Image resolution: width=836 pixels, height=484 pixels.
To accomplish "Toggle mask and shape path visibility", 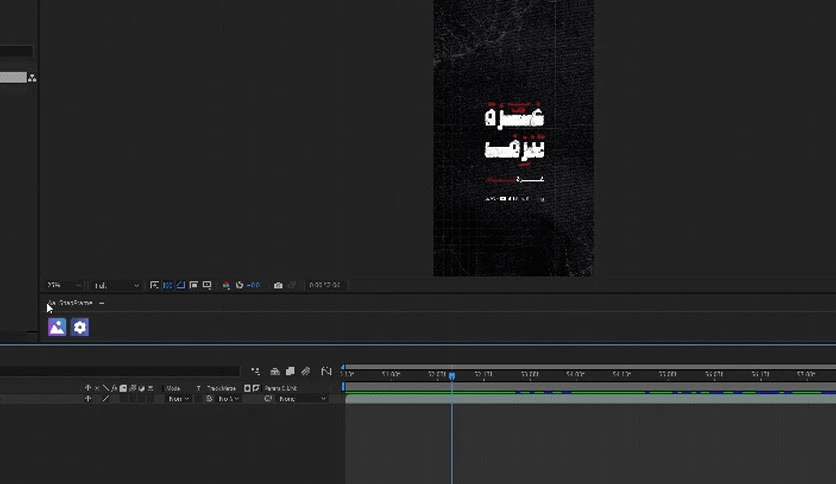I will click(181, 285).
